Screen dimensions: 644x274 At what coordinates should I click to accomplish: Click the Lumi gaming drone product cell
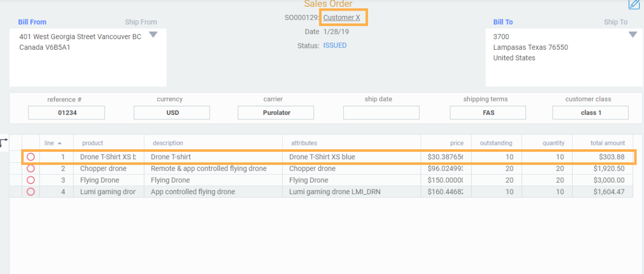click(108, 192)
